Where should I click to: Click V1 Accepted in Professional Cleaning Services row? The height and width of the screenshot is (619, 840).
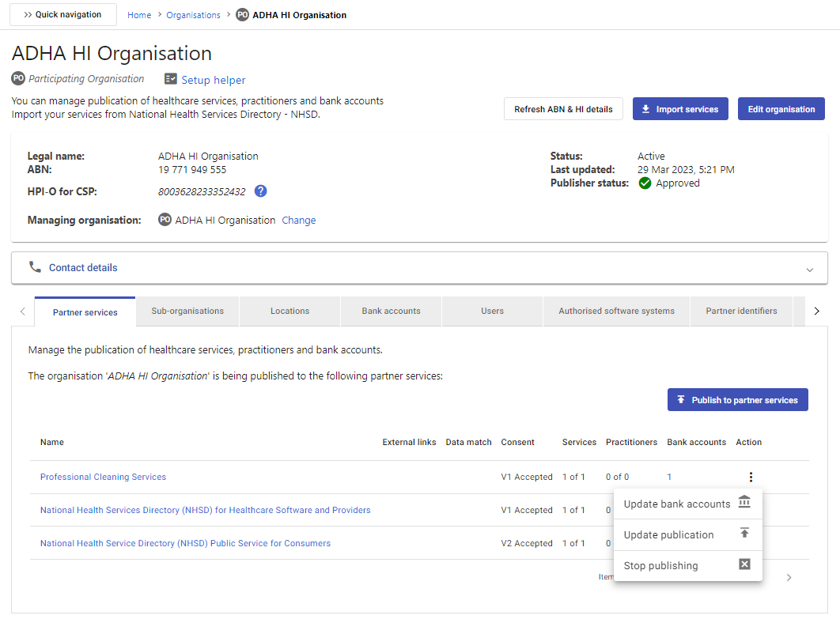[527, 477]
